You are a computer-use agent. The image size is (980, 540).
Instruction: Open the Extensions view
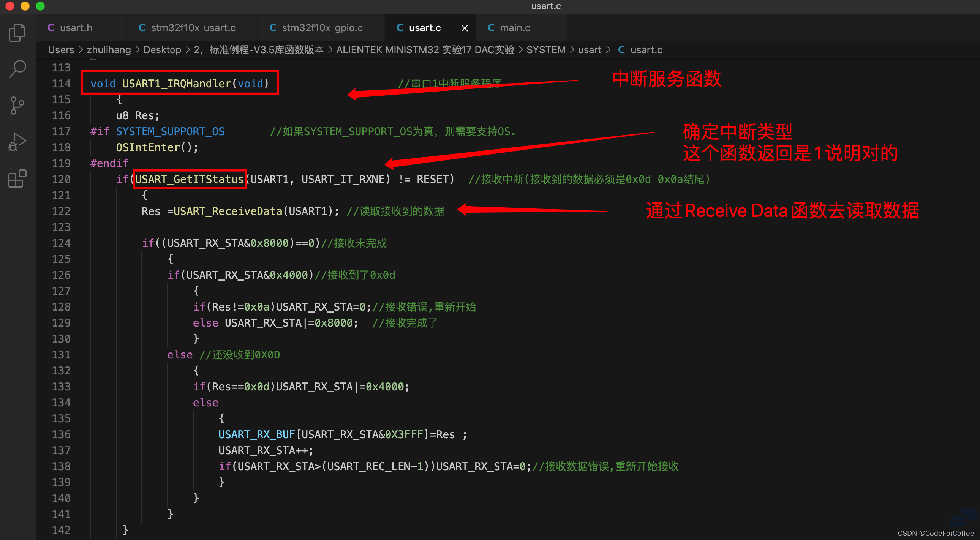pyautogui.click(x=17, y=178)
